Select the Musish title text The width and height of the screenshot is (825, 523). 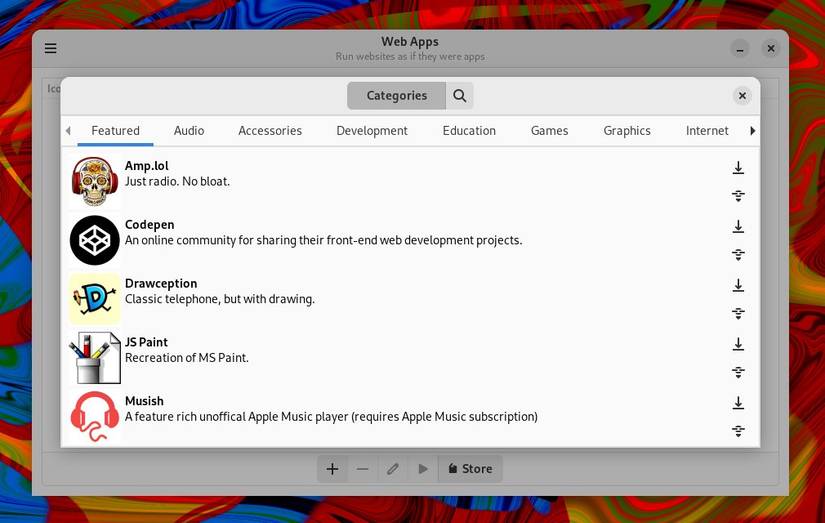pos(144,401)
